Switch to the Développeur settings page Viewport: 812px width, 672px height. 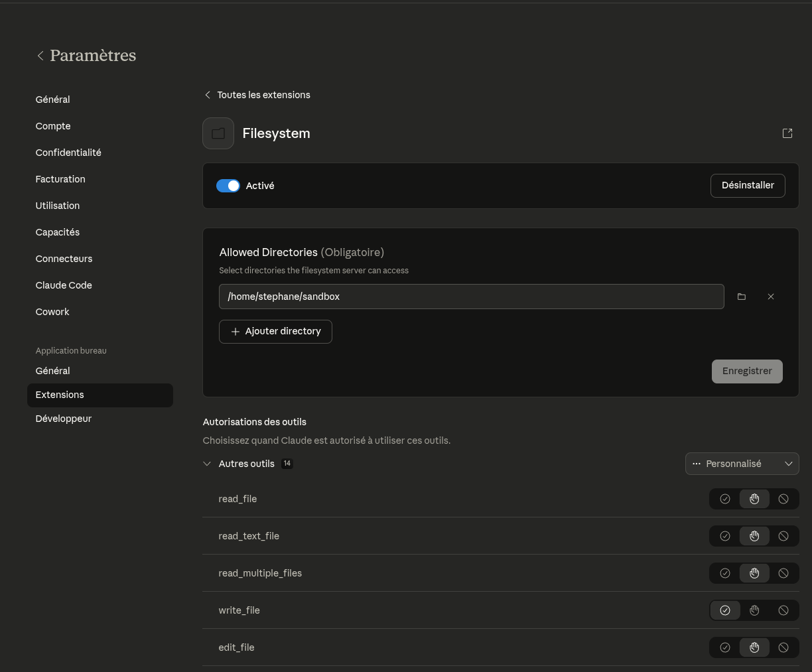pos(64,419)
